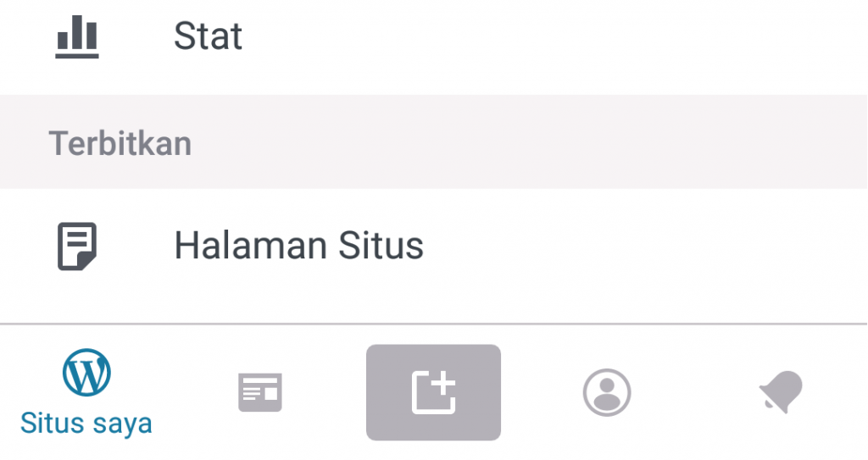Click the gray new post button
The image size is (868, 460).
click(x=433, y=392)
